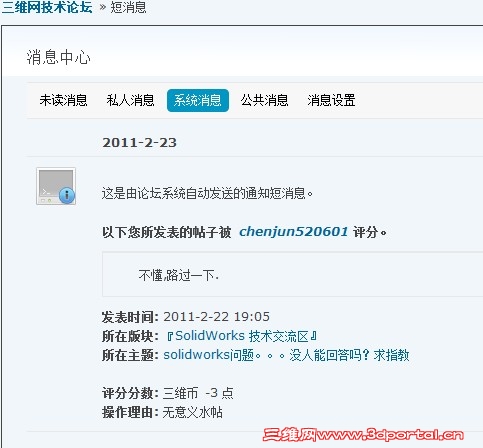Open user profile chenjun520601
Image resolution: width=483 pixels, height=448 pixels.
294,232
